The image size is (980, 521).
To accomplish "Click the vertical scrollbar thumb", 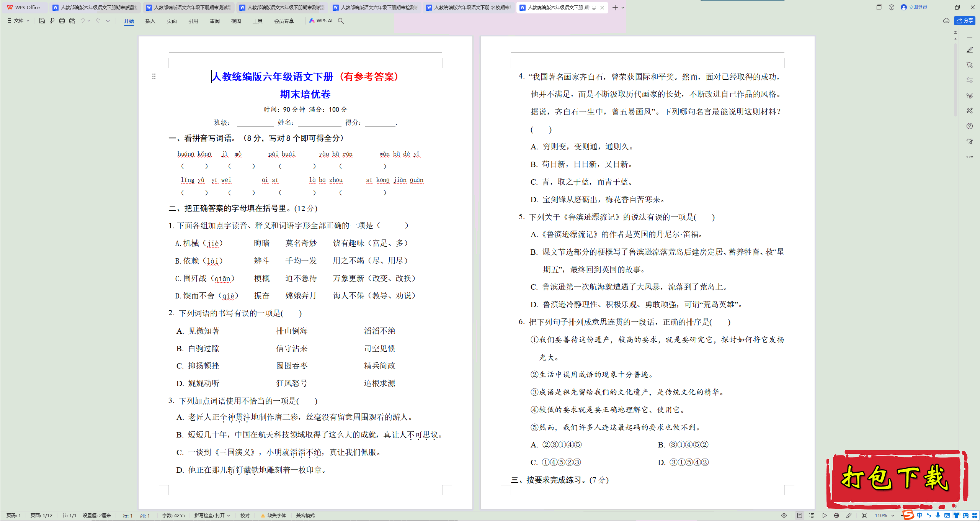I will point(955,80).
